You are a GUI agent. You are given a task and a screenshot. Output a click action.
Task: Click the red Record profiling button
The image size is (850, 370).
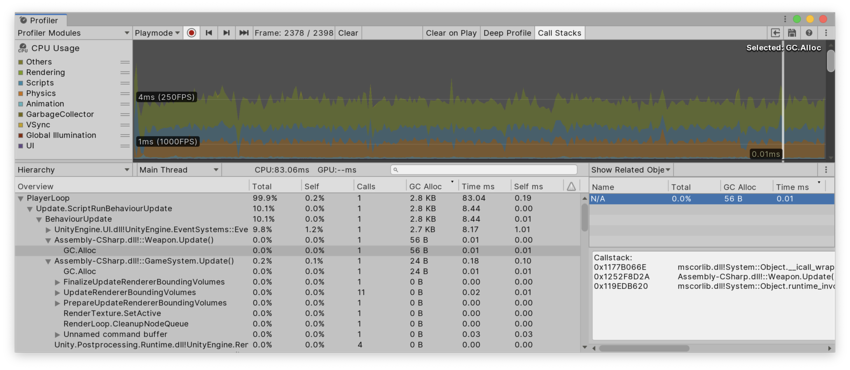(191, 33)
